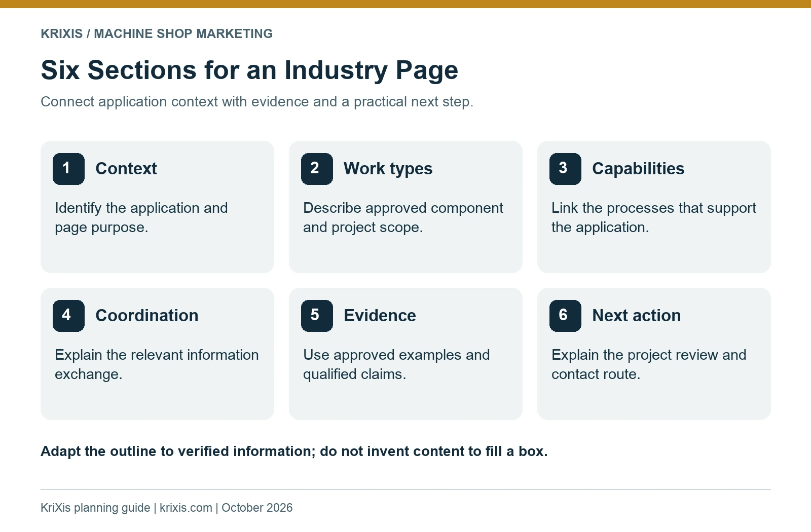Click 'Identify the application and page purpose.' text
Image resolution: width=811 pixels, height=532 pixels.
(x=141, y=217)
